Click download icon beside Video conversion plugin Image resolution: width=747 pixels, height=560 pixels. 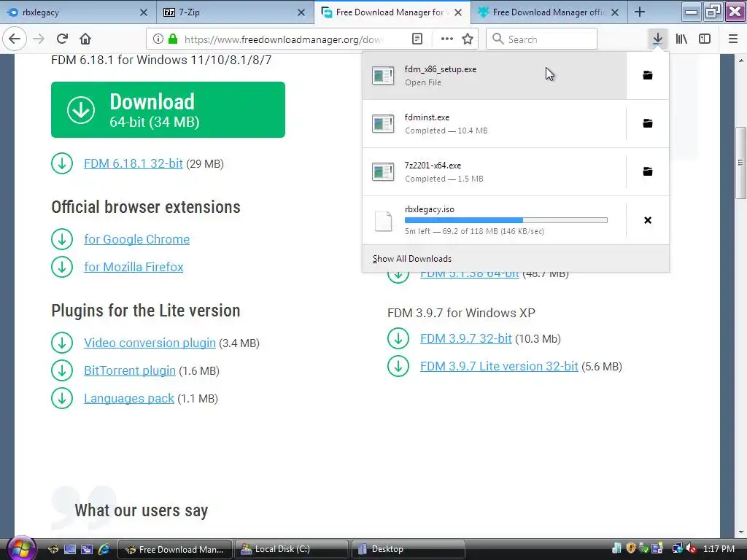pyautogui.click(x=62, y=343)
